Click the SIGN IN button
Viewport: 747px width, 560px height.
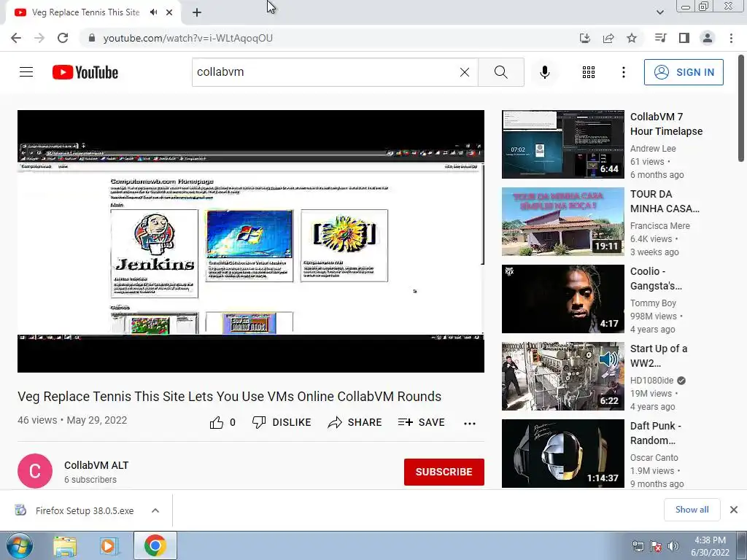click(x=684, y=72)
